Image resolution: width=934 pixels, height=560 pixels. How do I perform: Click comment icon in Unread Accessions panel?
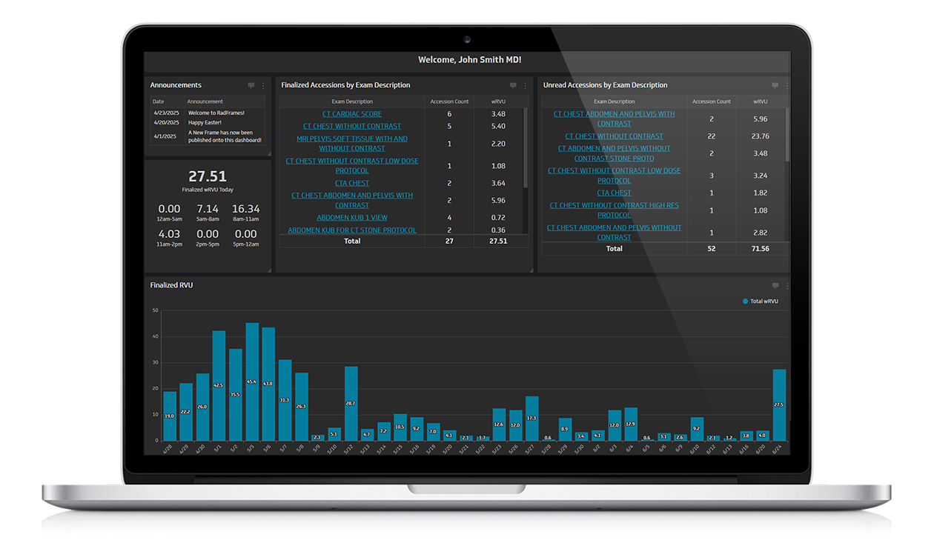[x=775, y=86]
